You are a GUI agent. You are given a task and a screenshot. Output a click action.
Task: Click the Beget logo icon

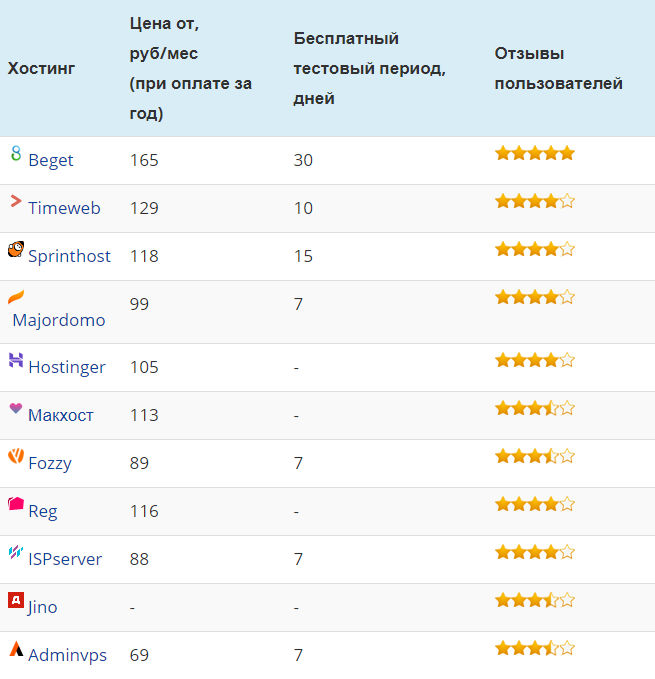point(15,153)
